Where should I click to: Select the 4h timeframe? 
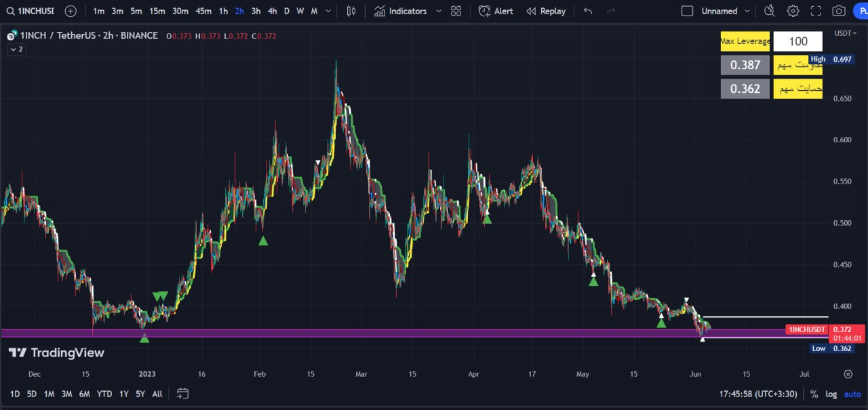pos(272,11)
